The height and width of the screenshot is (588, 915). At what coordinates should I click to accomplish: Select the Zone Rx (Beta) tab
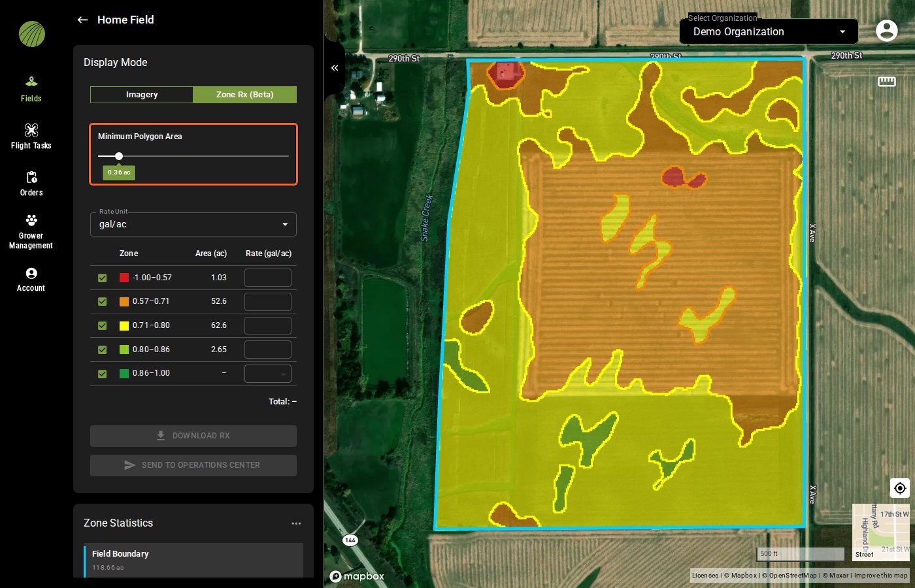245,95
